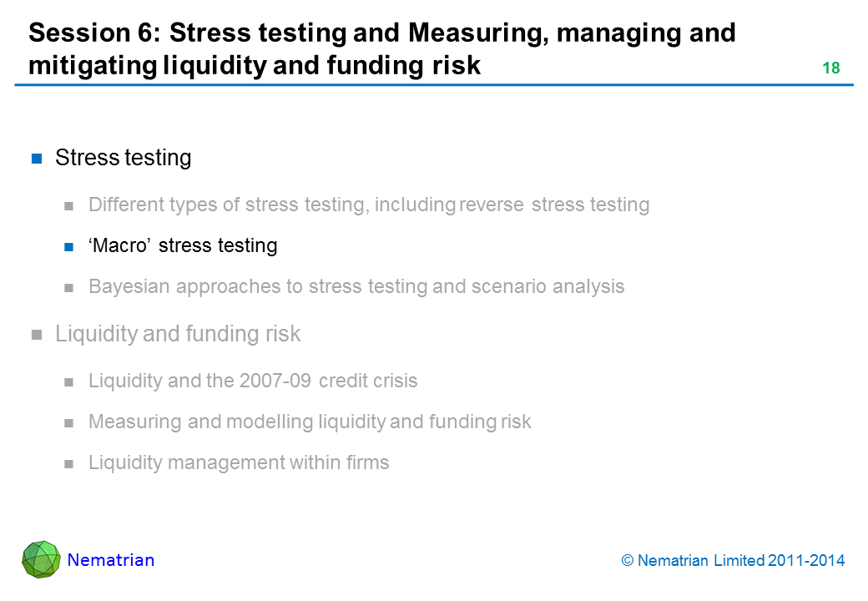Viewport: 868px width, 601px height.
Task: Click the blue bullet beside 'Macro' stress testing
Action: (70, 246)
